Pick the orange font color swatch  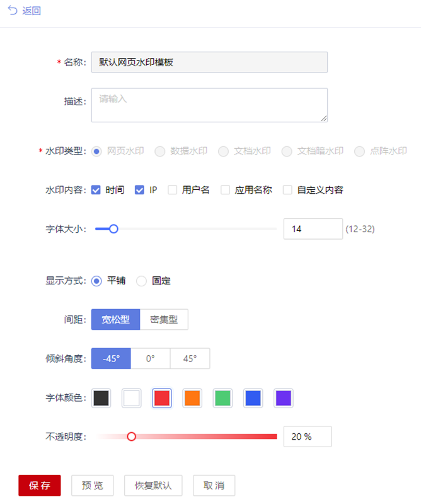192,398
